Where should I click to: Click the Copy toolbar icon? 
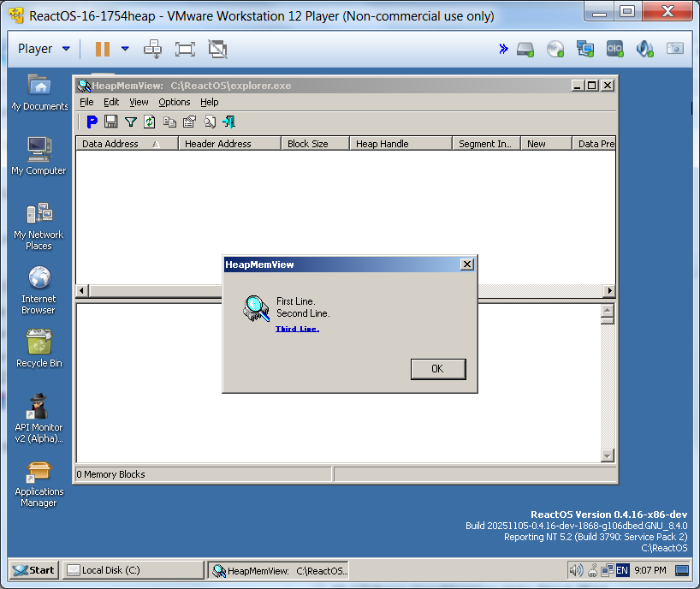click(x=169, y=122)
